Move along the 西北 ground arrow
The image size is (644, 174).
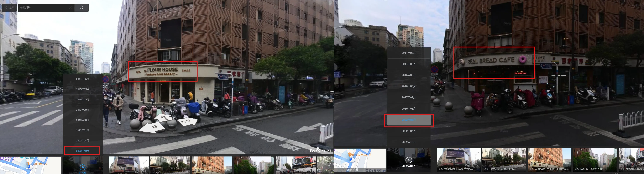point(163,118)
